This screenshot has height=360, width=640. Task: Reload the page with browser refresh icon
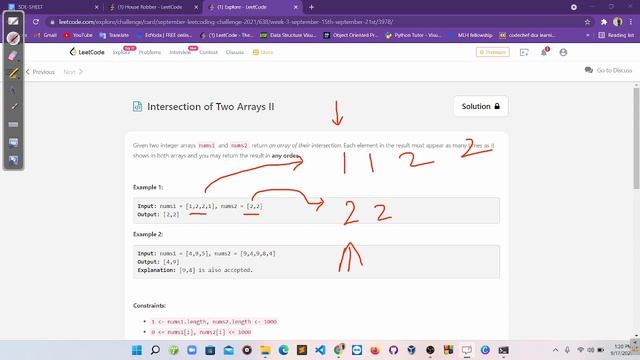(x=36, y=22)
